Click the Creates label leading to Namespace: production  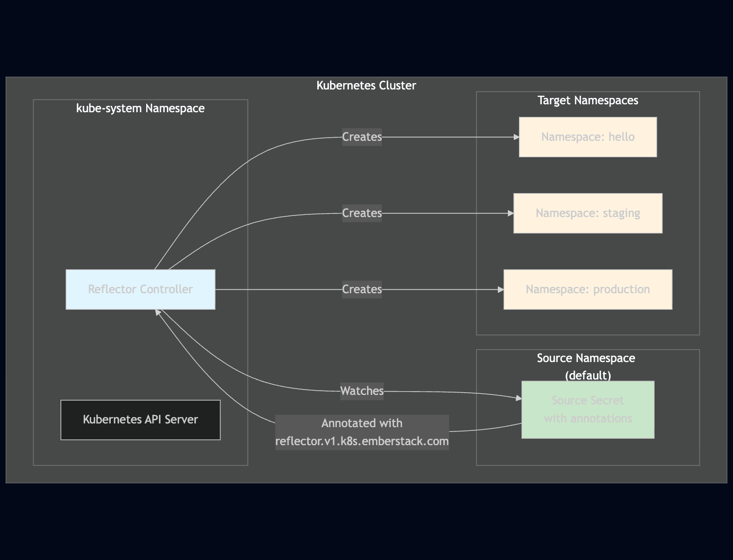coord(362,289)
